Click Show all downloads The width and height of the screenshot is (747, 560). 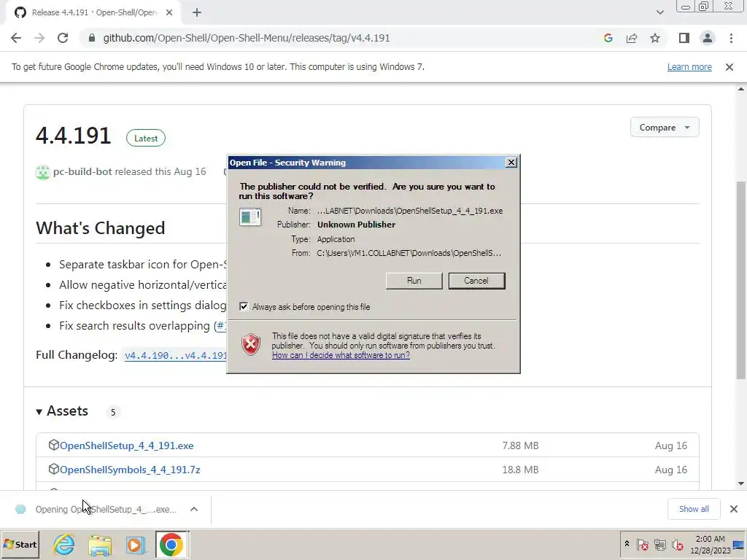(694, 509)
